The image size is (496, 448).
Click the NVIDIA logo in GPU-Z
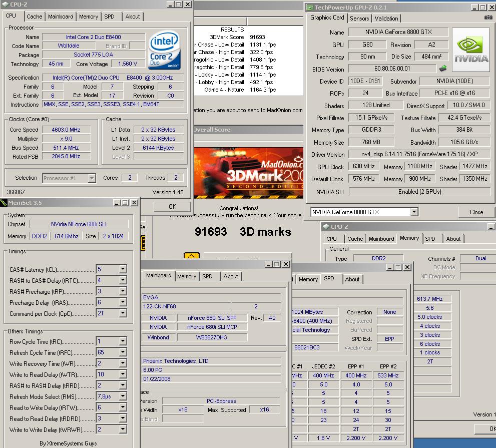(x=471, y=50)
